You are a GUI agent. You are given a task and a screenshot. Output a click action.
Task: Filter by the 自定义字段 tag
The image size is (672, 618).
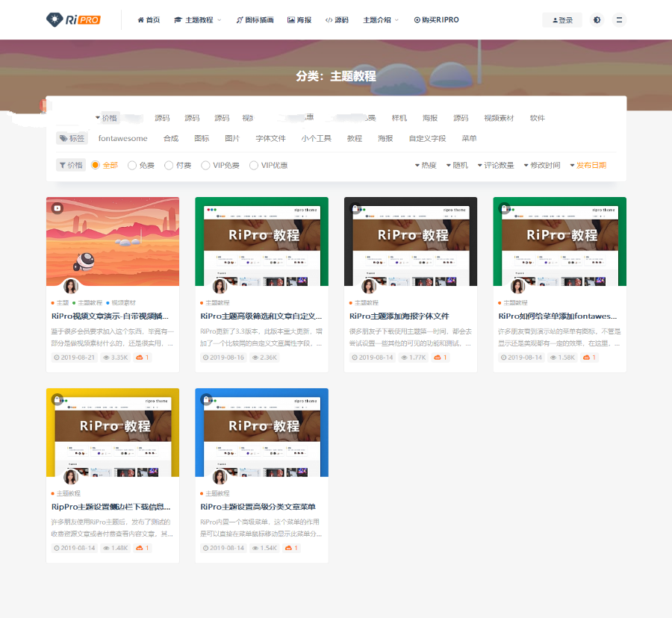pyautogui.click(x=427, y=138)
